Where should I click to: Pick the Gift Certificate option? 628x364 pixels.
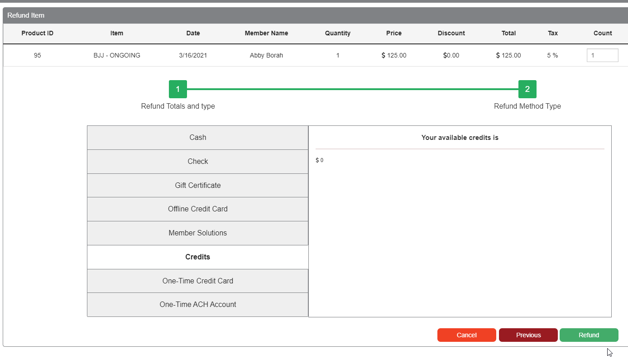tap(197, 186)
